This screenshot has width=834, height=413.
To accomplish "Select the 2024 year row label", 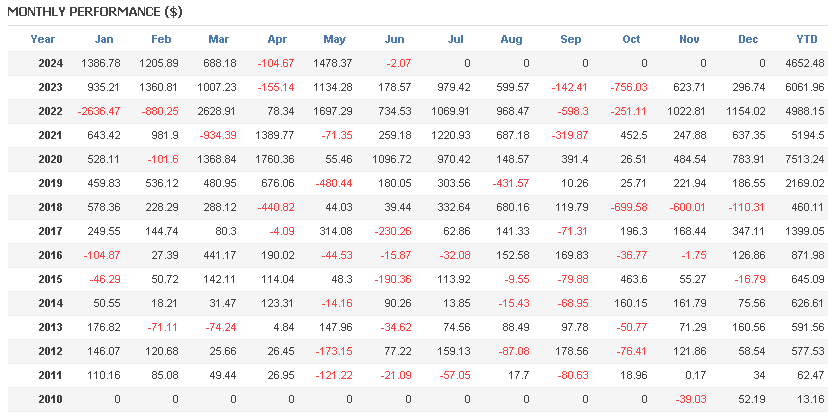I will pos(50,63).
